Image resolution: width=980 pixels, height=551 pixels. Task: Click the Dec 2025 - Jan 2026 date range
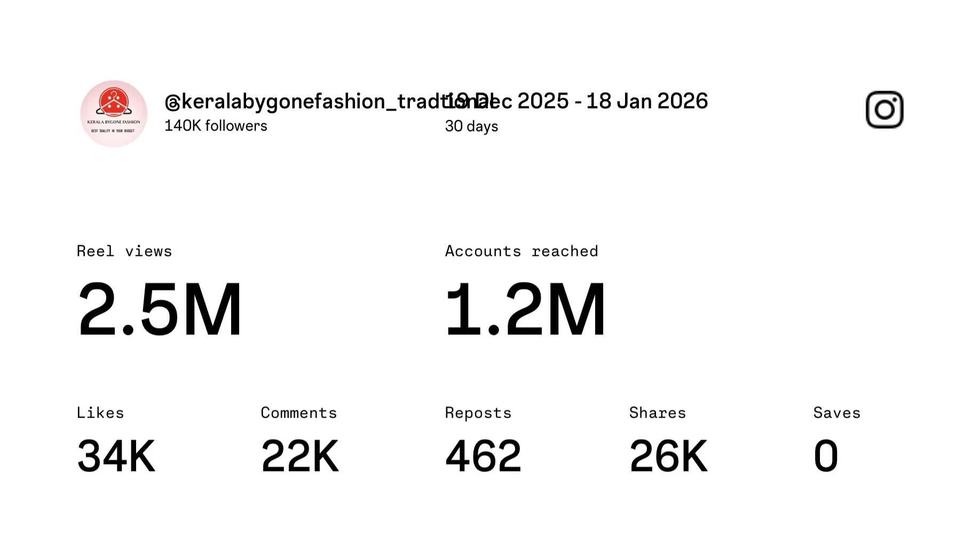click(x=614, y=101)
